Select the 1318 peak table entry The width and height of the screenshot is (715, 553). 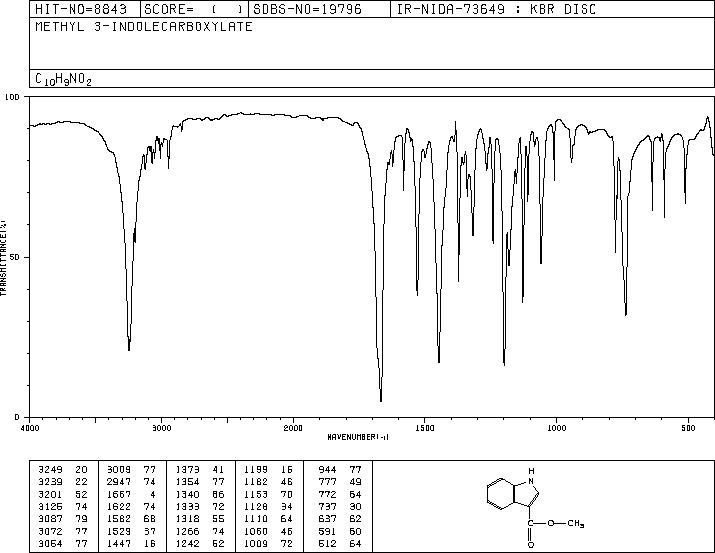200,519
